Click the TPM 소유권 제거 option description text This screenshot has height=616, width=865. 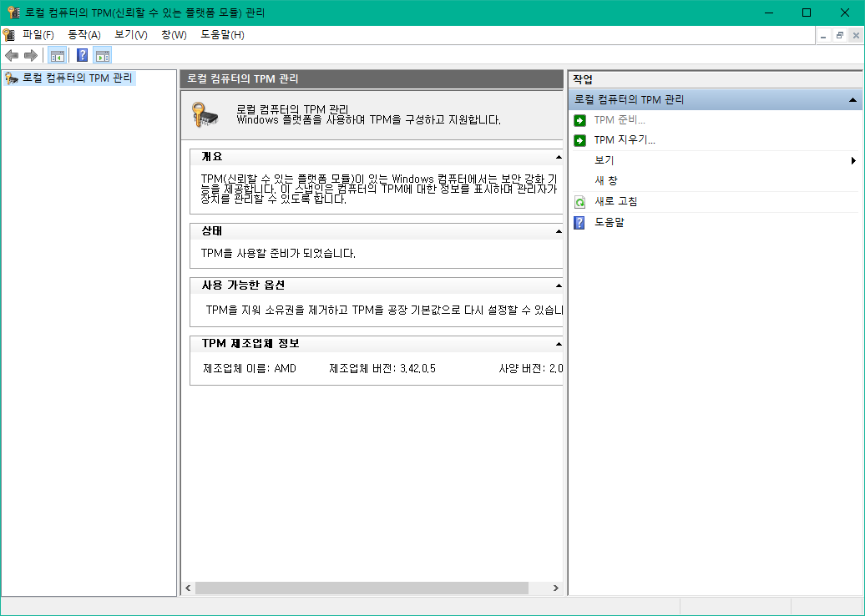pyautogui.click(x=384, y=310)
